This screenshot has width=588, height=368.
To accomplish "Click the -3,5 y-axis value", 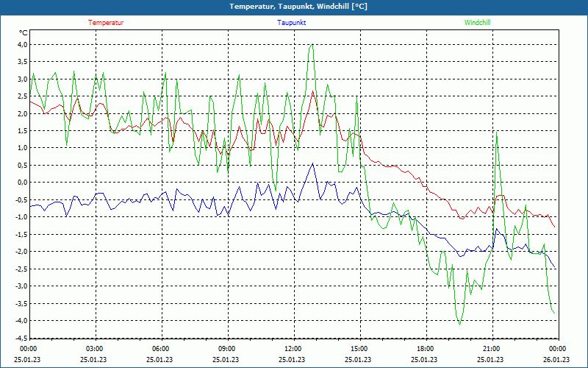I will click(22, 303).
